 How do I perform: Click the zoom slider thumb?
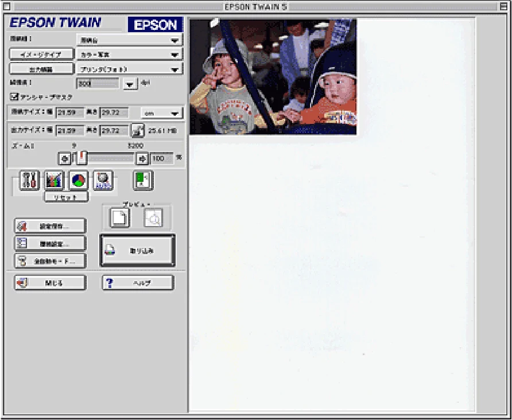point(82,158)
